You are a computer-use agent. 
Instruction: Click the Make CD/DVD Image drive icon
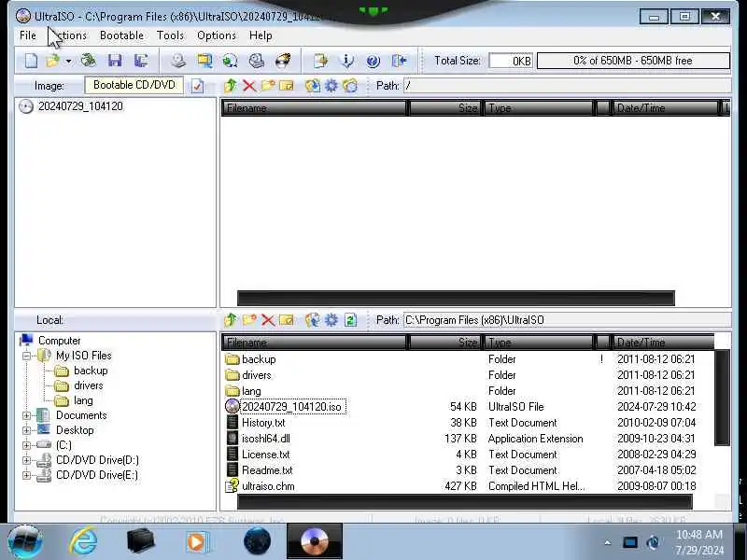coord(178,61)
